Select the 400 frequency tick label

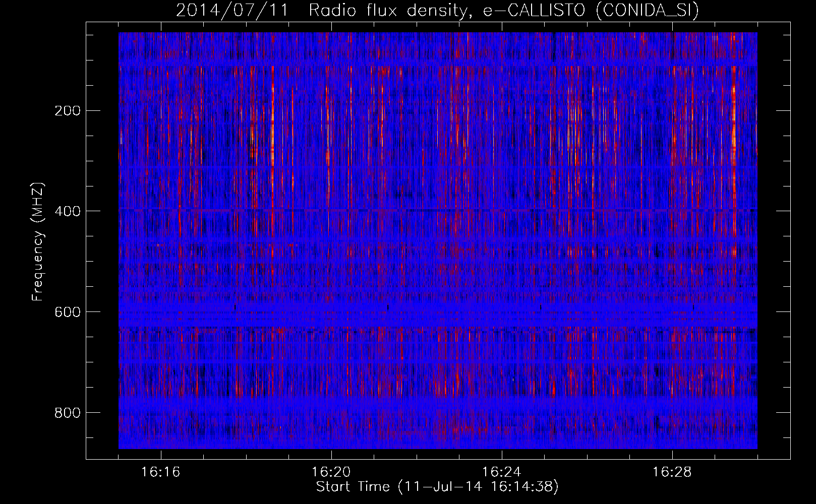click(68, 211)
